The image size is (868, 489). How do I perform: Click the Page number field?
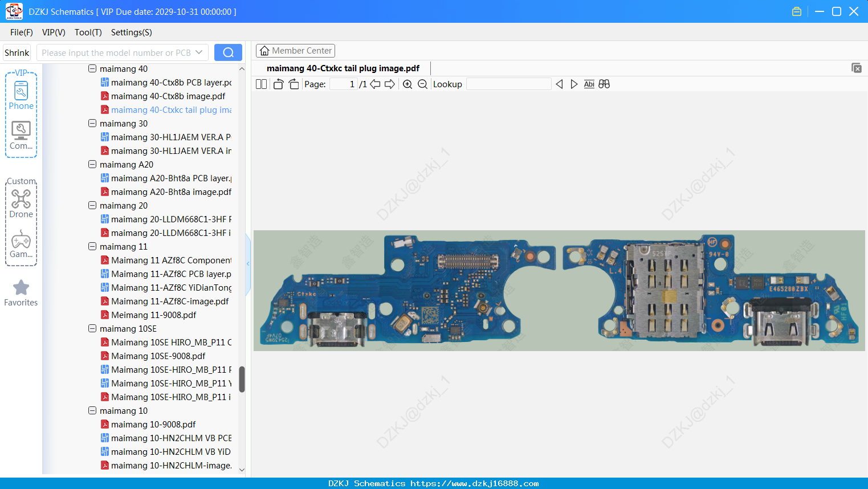[x=344, y=84]
